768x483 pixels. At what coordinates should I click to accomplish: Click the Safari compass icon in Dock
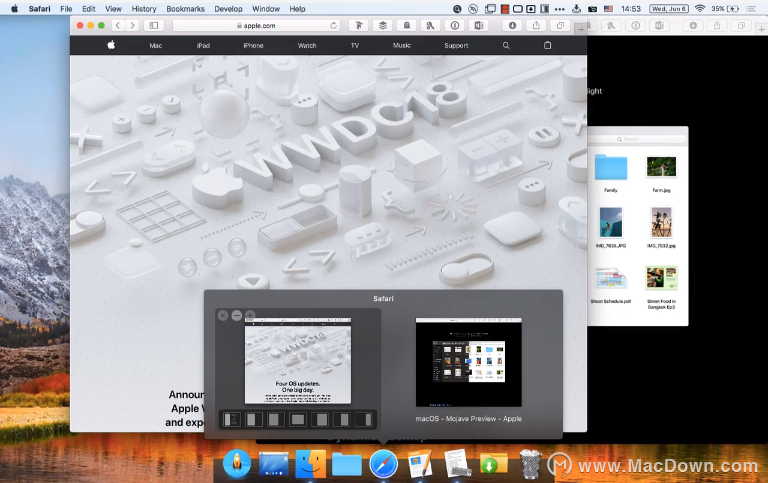(384, 463)
